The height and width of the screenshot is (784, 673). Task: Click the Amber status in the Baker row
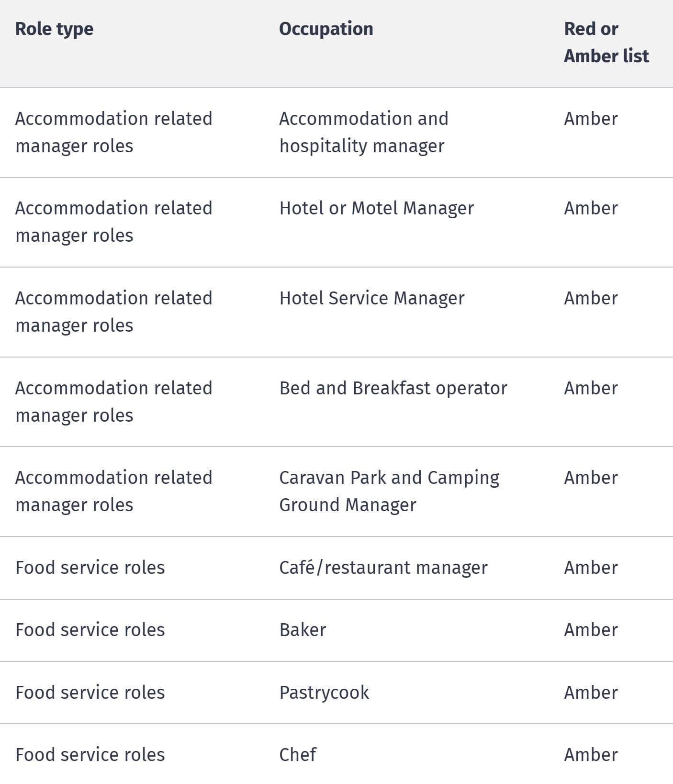point(591,630)
